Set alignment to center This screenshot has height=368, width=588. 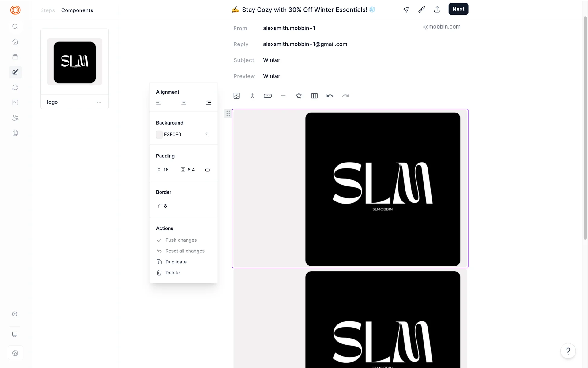[184, 103]
